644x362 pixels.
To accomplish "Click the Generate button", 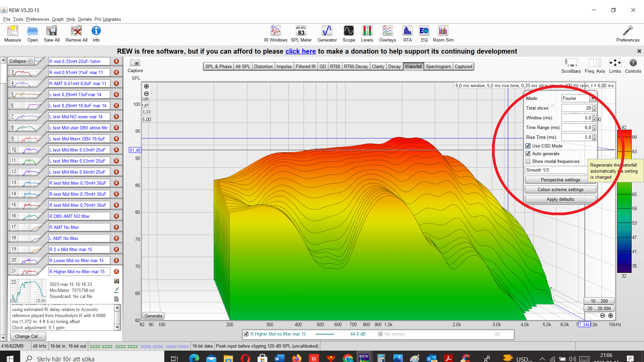I will (x=153, y=316).
